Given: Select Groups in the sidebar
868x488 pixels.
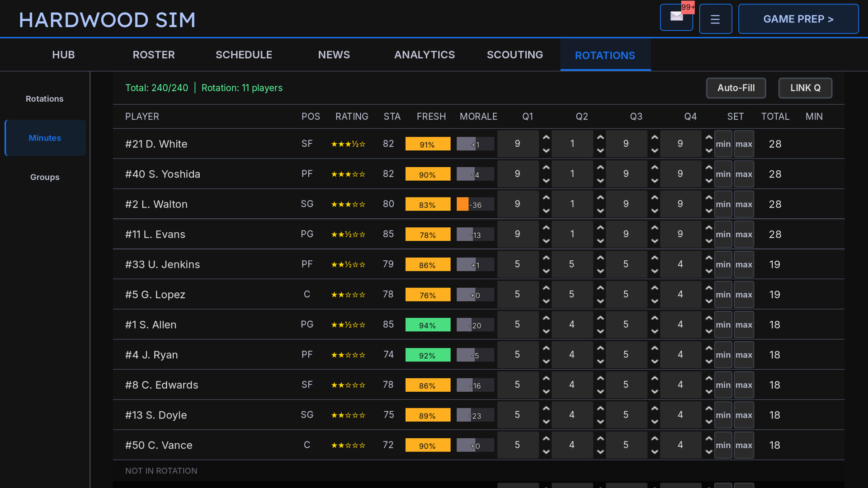Looking at the screenshot, I should pos(45,177).
